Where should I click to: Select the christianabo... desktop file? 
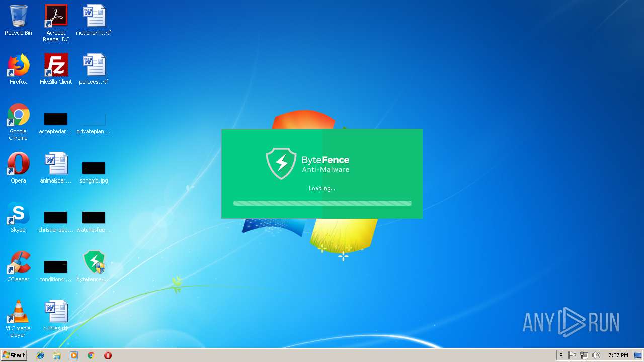click(56, 222)
